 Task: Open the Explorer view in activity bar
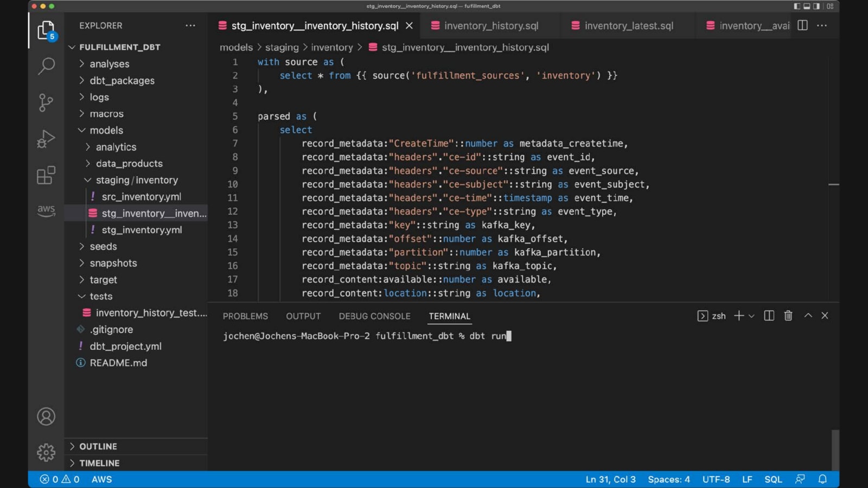[46, 30]
